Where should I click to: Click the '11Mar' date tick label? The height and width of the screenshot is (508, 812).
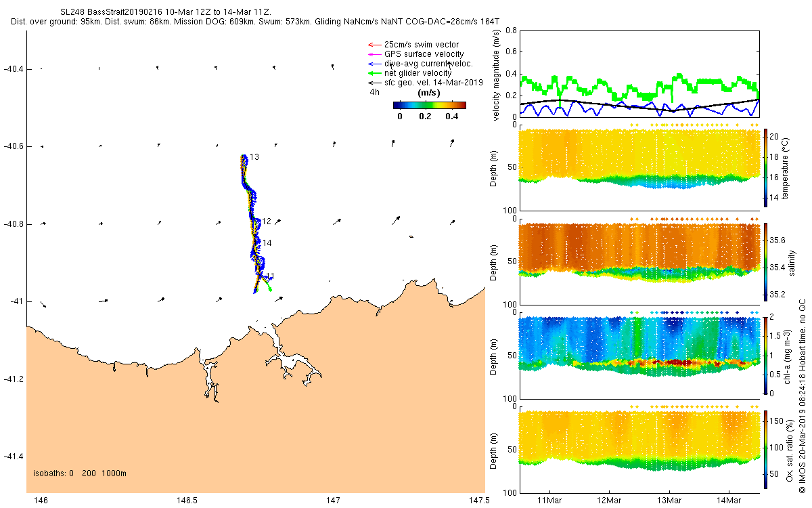click(549, 501)
